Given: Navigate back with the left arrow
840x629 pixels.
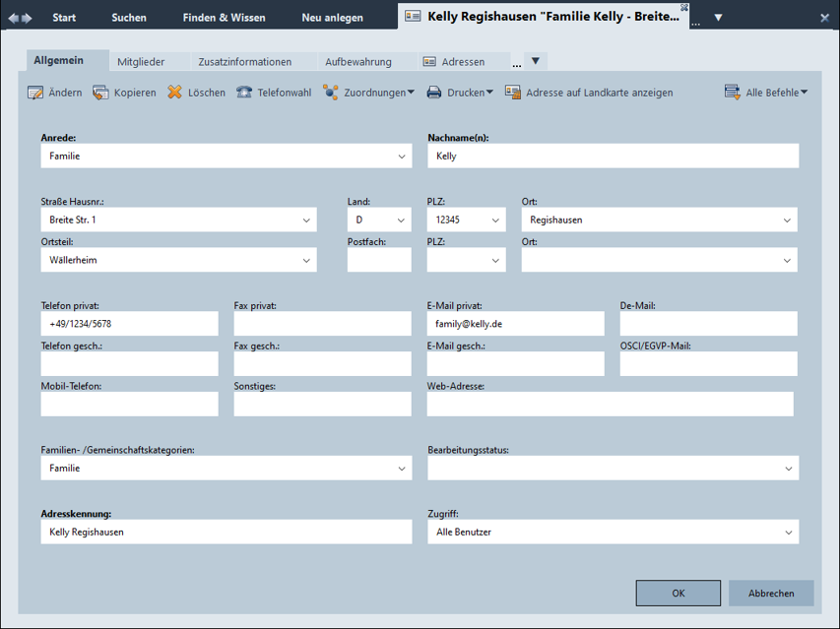Looking at the screenshot, I should coord(14,17).
